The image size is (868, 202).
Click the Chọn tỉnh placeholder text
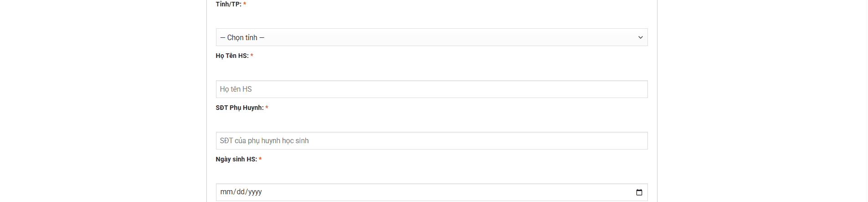tap(242, 37)
